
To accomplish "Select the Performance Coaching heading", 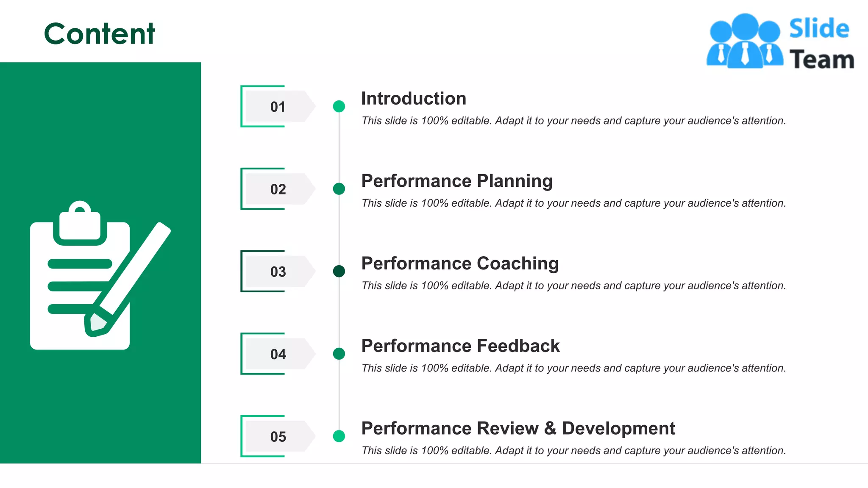I will 460,264.
